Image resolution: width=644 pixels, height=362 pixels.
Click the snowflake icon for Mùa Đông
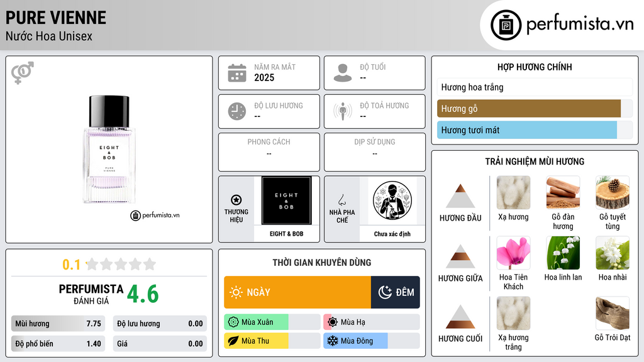point(333,341)
